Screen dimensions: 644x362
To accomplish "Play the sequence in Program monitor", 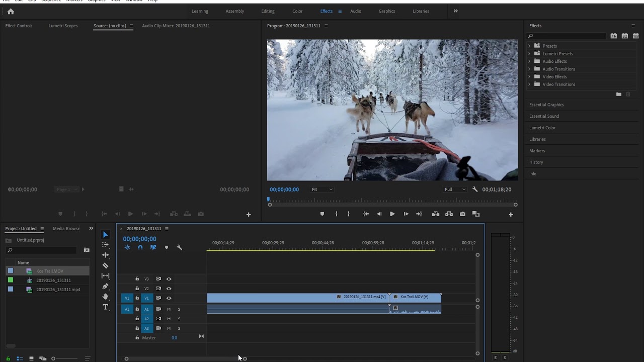I will tap(392, 214).
